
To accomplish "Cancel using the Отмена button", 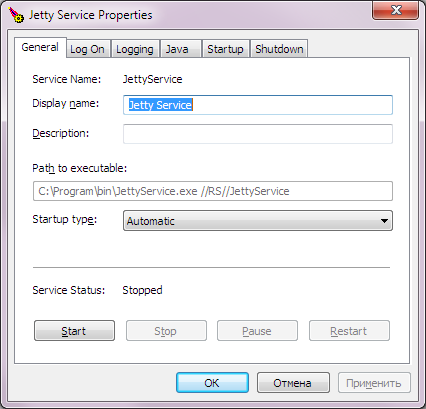I will pos(293,383).
